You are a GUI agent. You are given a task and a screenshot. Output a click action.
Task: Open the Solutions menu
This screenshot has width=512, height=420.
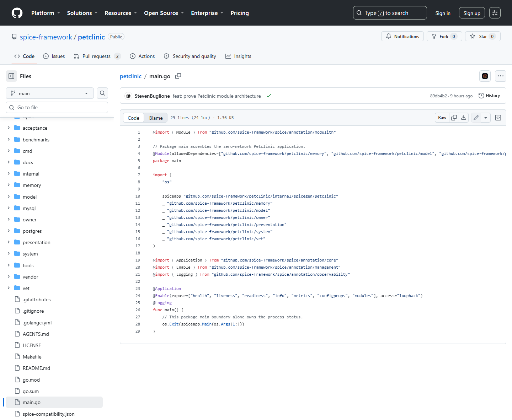click(x=82, y=13)
